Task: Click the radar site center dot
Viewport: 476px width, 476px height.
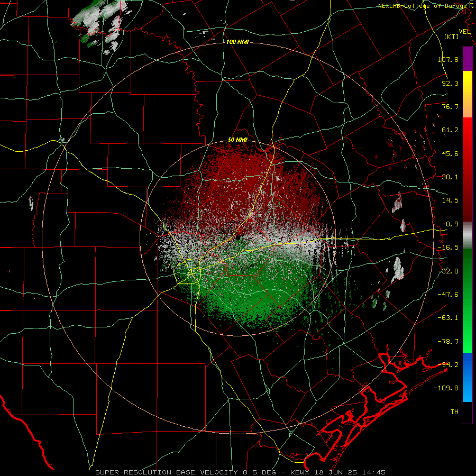Action: tap(237, 237)
